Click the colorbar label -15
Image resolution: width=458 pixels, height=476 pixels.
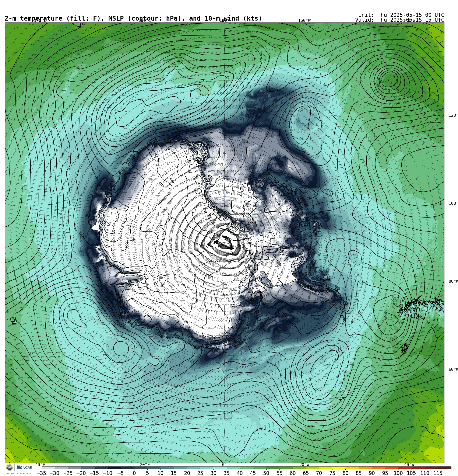[x=94, y=473]
